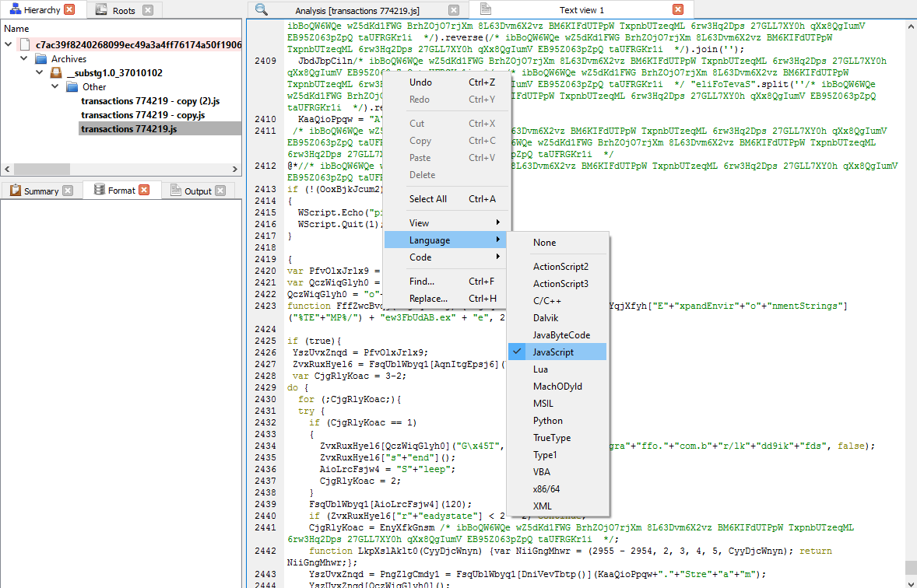
Task: Set language to ActionScript2
Action: [x=557, y=267]
